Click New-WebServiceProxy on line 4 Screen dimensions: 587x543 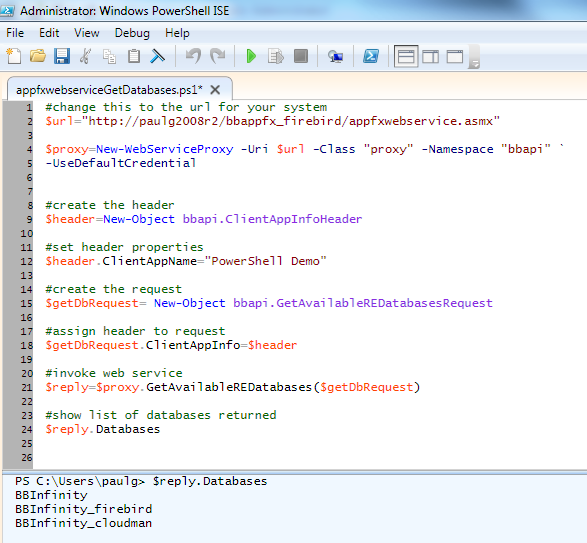164,149
